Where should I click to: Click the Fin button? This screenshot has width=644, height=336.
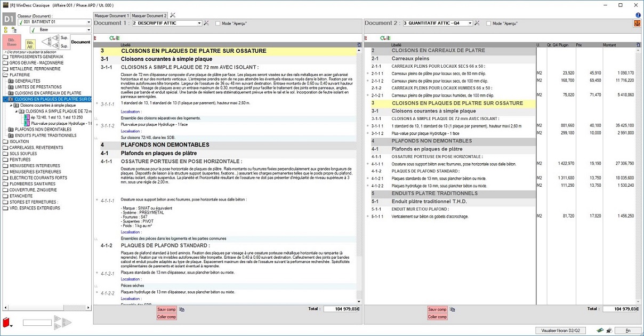[x=628, y=331]
